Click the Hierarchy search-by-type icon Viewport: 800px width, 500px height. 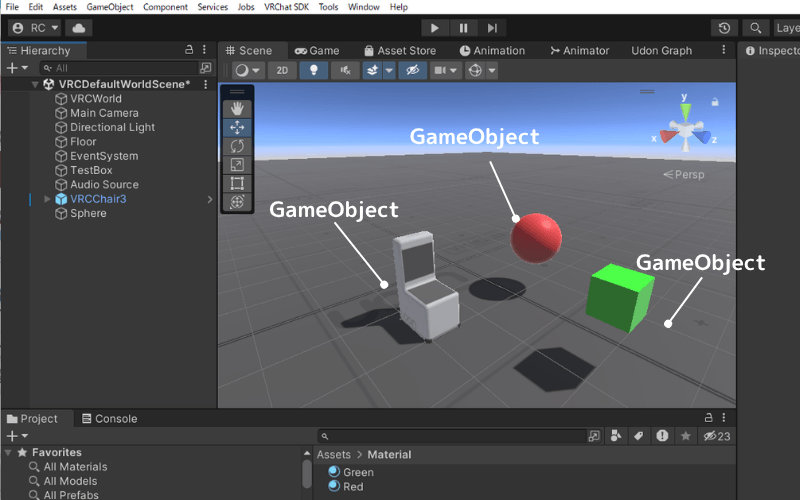tap(206, 68)
